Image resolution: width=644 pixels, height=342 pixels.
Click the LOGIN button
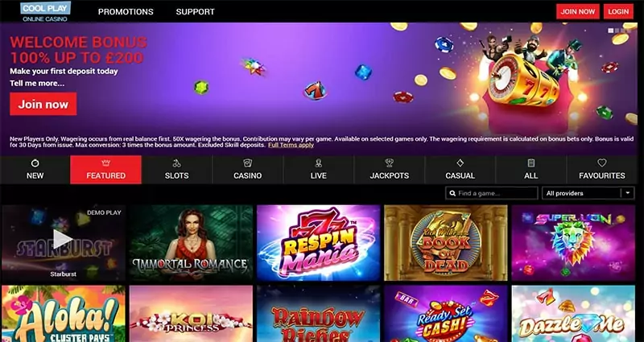(x=618, y=11)
